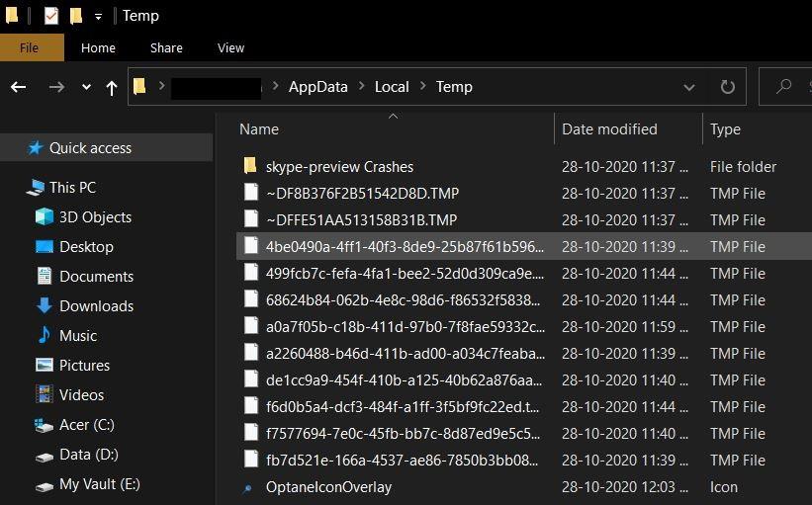Switch to the Home ribbon tab

(x=98, y=47)
